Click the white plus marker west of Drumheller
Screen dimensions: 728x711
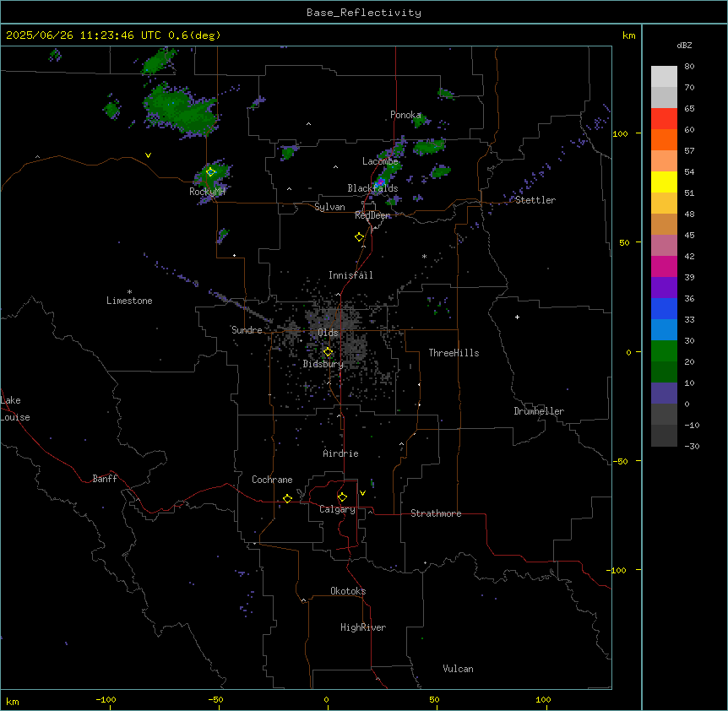click(517, 317)
